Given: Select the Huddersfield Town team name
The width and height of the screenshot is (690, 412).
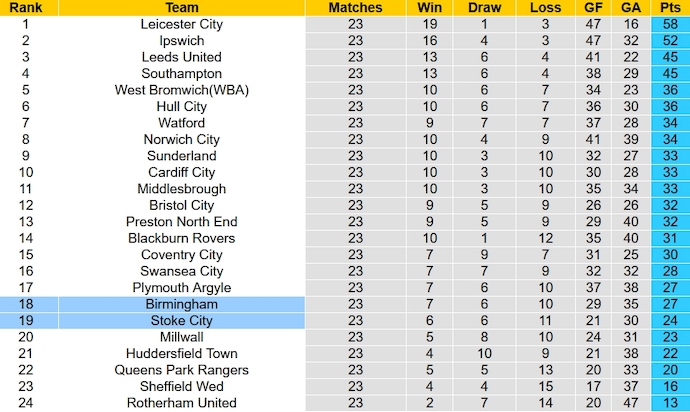Looking at the screenshot, I should pos(181,353).
